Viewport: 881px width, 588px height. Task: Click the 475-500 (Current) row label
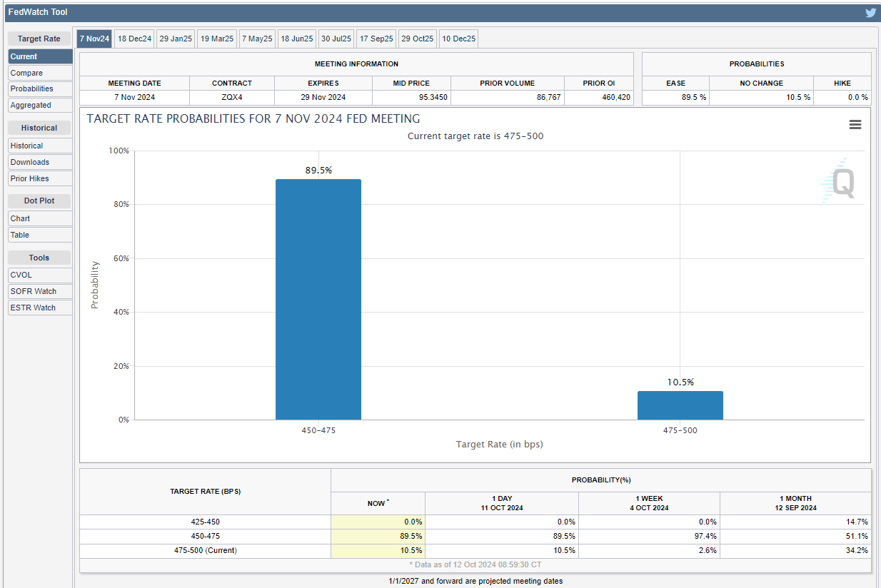coord(206,550)
